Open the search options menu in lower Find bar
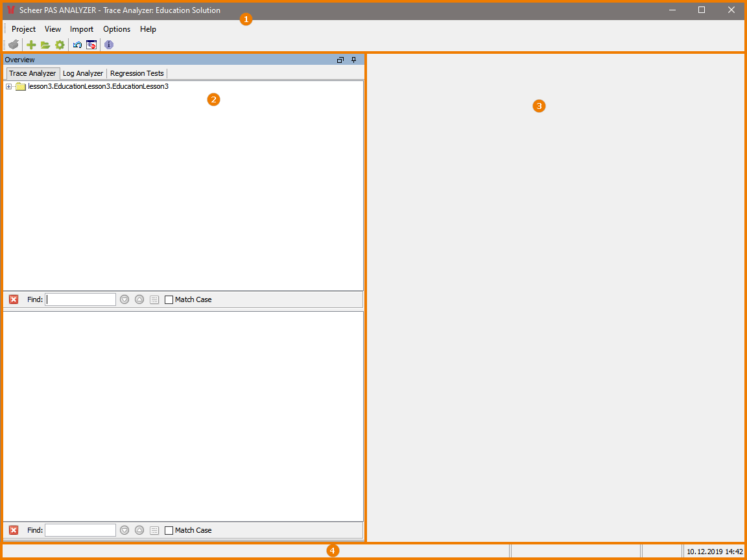This screenshot has width=747, height=560. (154, 530)
